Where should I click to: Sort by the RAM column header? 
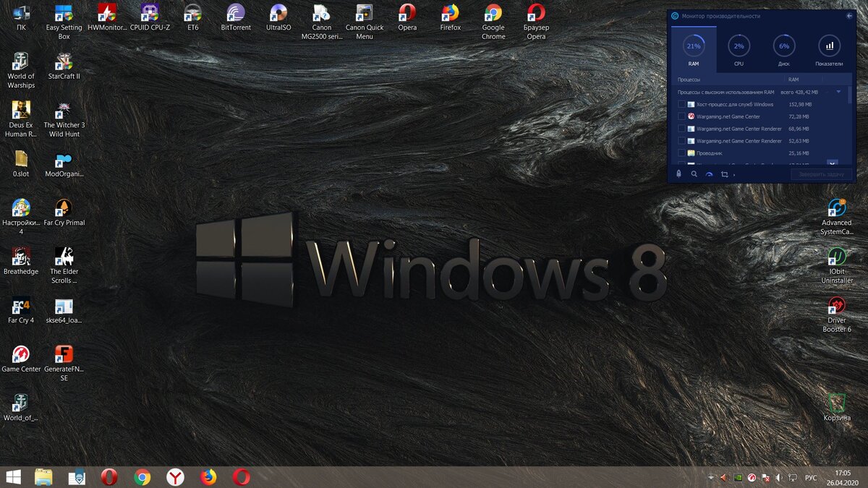tap(793, 80)
